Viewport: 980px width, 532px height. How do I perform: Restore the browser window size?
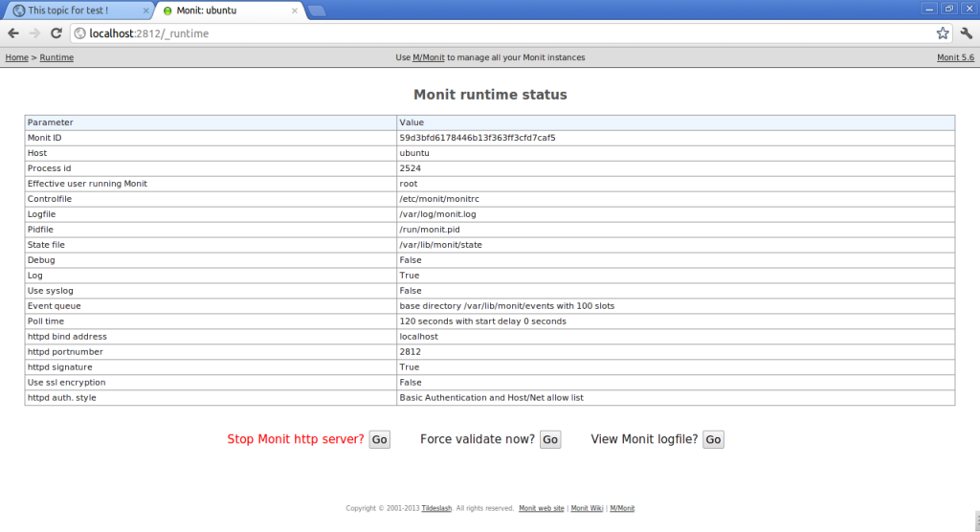[948, 9]
